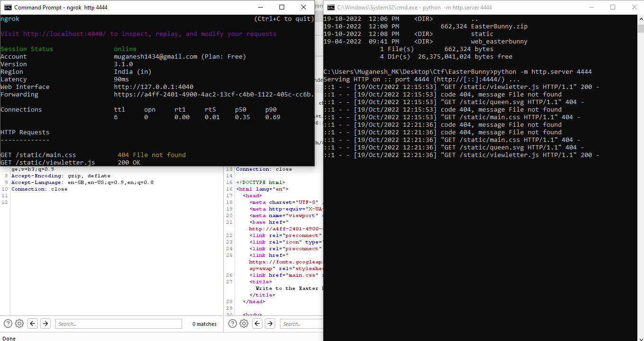Select the 'online' session status value
The image size is (644, 341).
[x=125, y=49]
